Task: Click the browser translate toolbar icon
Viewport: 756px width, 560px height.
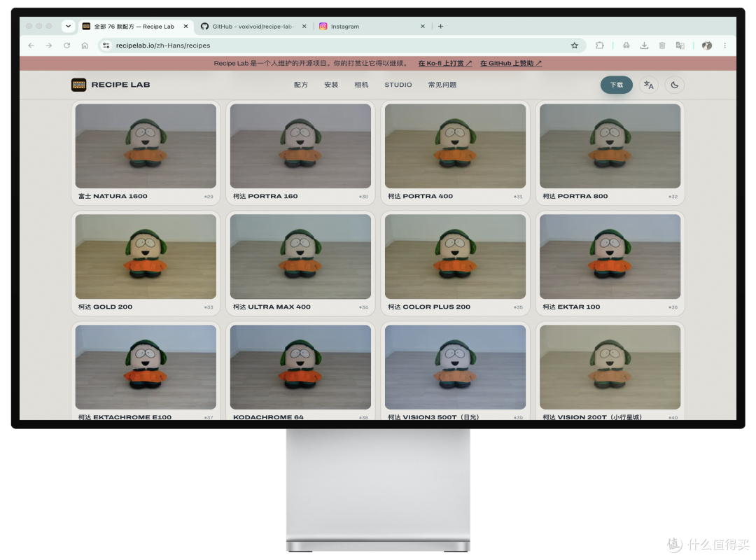Action: pos(680,45)
